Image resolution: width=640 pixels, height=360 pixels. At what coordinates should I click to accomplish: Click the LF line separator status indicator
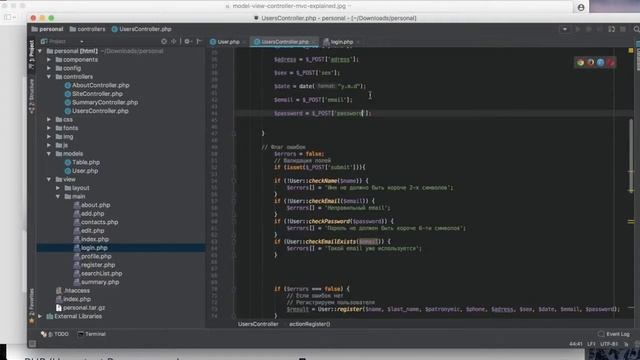click(591, 344)
